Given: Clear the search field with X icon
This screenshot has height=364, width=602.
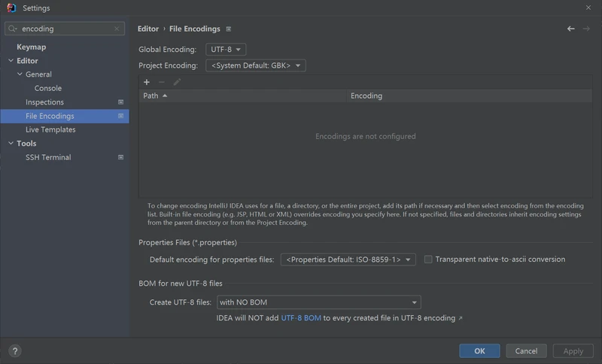Looking at the screenshot, I should point(117,29).
